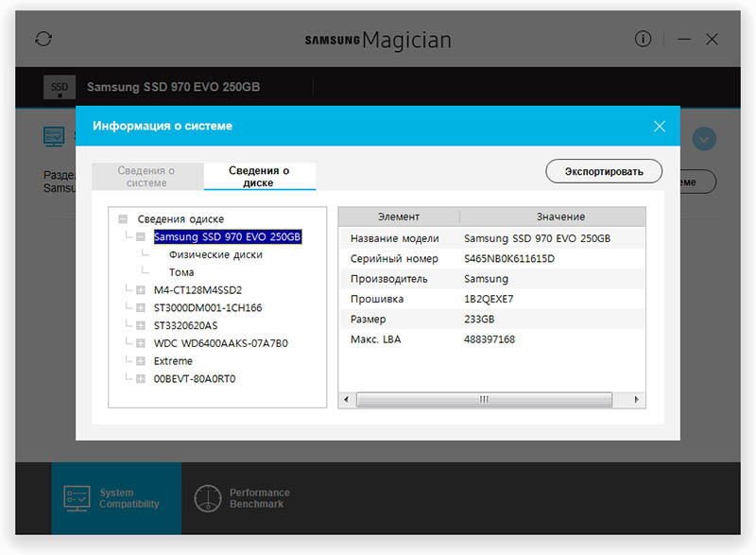Image resolution: width=756 pixels, height=555 pixels.
Task: Expand the 00BEVT-80A0RT0 node
Action: pyautogui.click(x=140, y=379)
